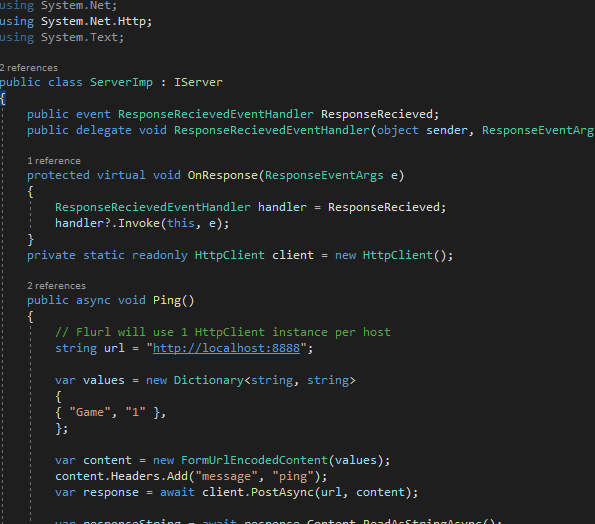Click System.Net.Http in the using statement
Image resolution: width=595 pixels, height=524 pixels.
(93, 21)
